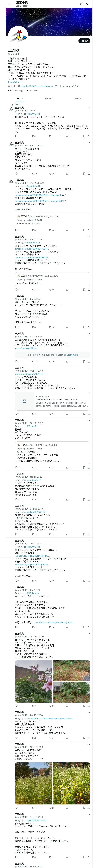View the 1,279 Following list

tap(15, 91)
